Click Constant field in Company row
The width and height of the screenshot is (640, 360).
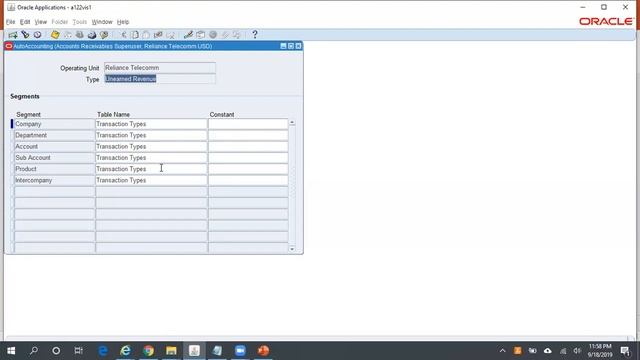point(248,124)
